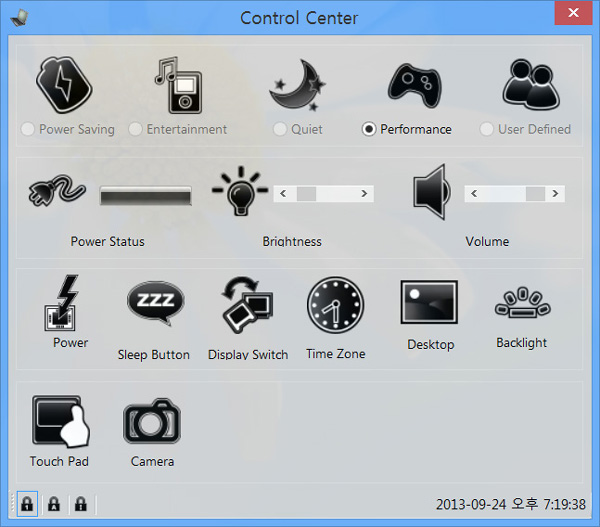Click the Power Status label

108,241
